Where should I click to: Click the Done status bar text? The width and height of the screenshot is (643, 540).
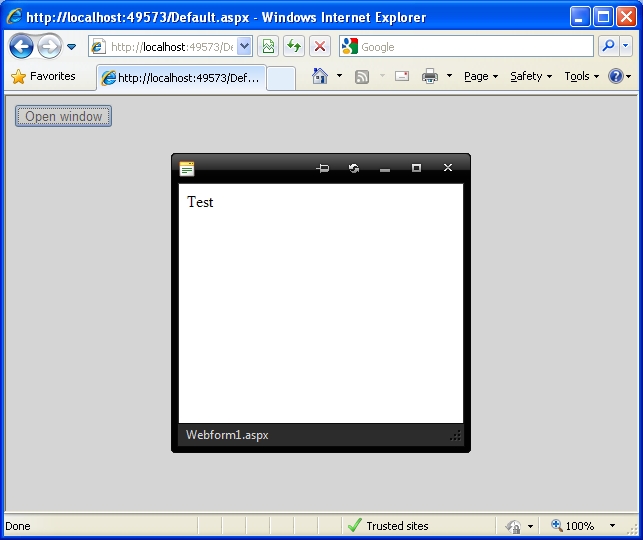pos(18,526)
